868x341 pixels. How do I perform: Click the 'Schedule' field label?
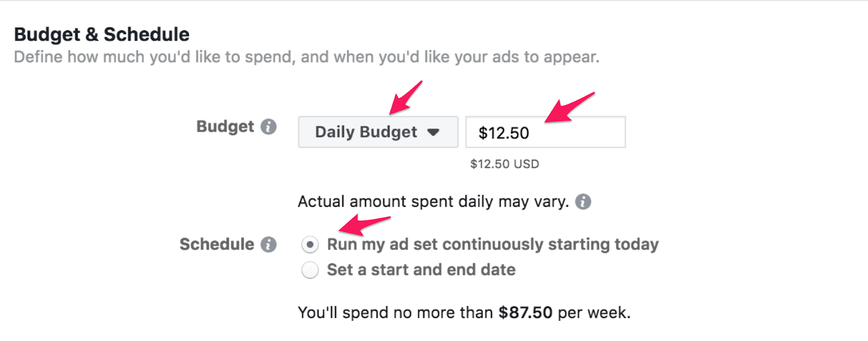[217, 244]
